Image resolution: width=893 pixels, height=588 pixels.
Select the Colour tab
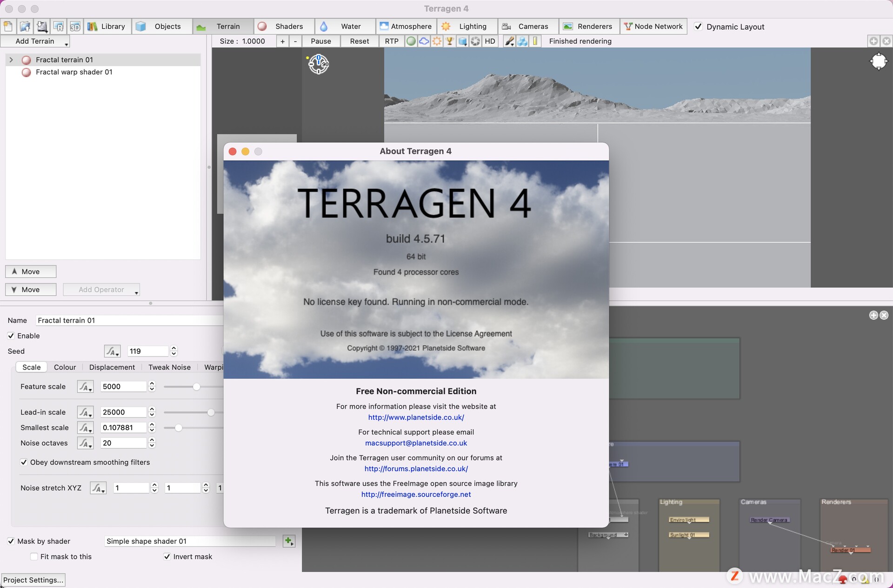pyautogui.click(x=65, y=367)
